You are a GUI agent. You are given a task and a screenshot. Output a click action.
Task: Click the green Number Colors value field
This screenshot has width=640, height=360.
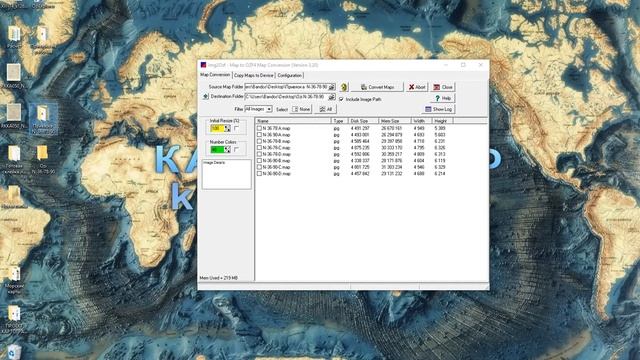(217, 150)
